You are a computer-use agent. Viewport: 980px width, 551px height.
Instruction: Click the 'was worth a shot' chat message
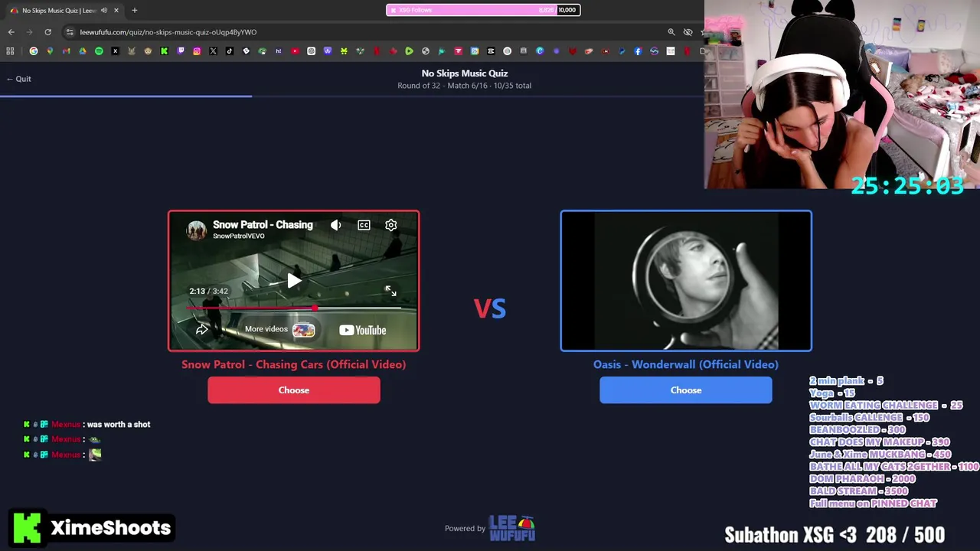click(119, 424)
